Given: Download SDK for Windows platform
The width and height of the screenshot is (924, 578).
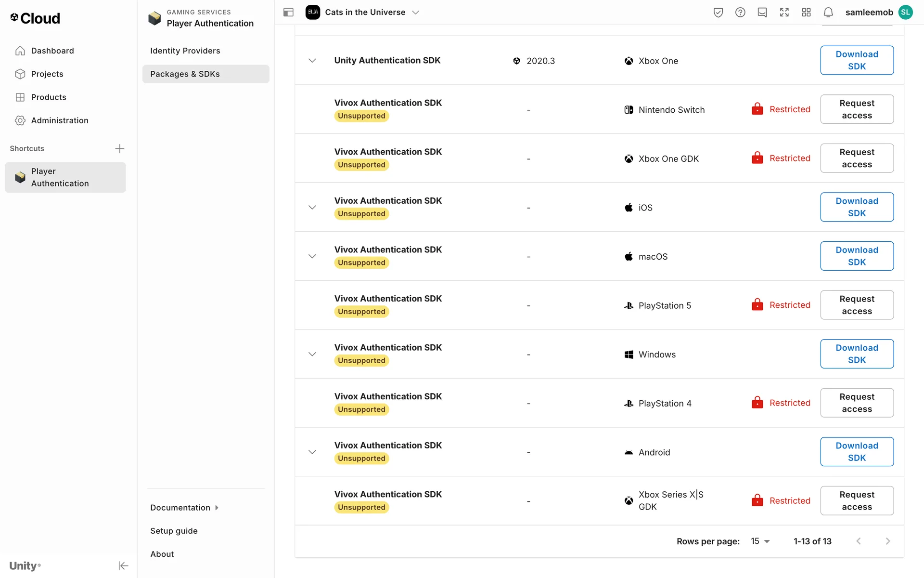Looking at the screenshot, I should pos(857,354).
